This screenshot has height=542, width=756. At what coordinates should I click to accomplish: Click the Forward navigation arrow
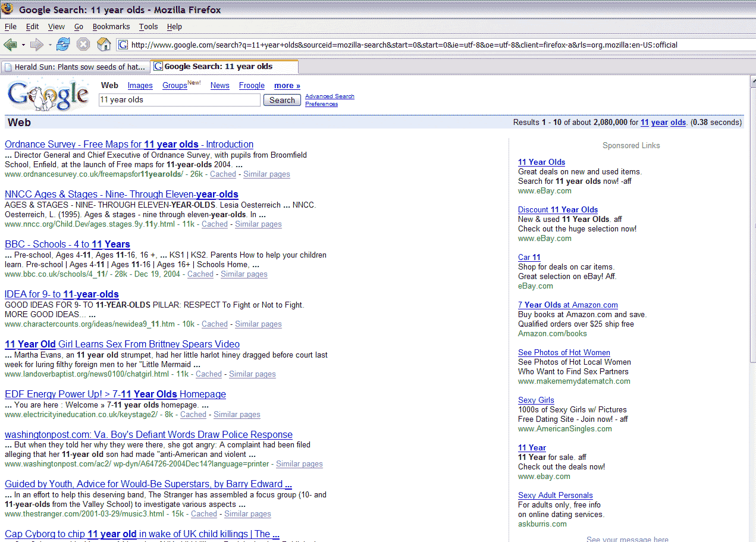point(36,45)
